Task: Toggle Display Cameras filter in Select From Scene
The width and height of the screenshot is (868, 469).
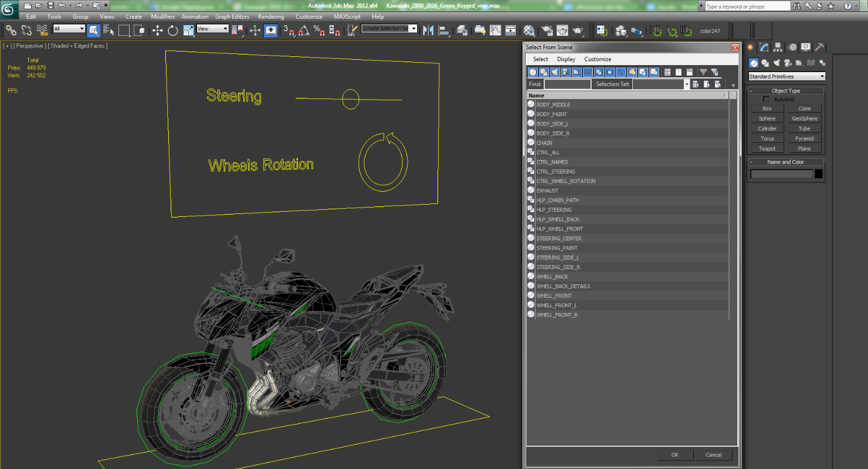Action: 566,72
